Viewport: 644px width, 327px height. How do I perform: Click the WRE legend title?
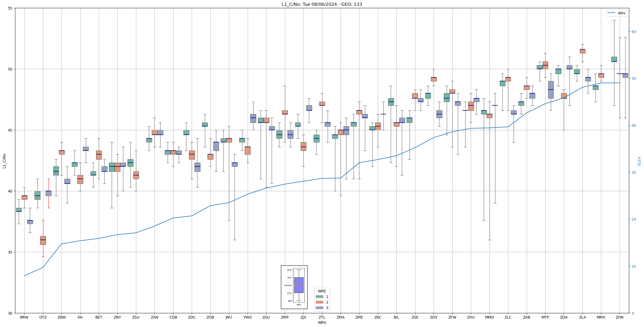pos(322,291)
